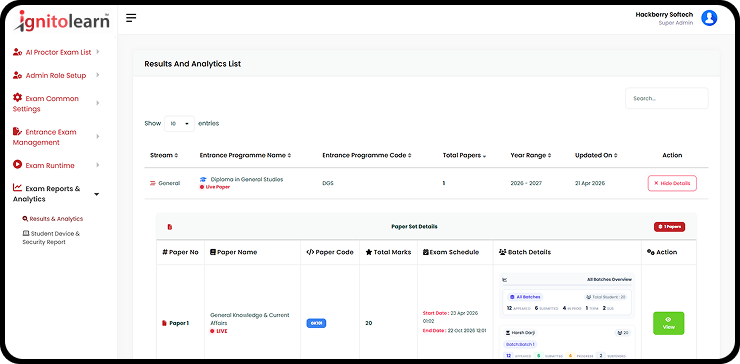Click the Student Device report book icon
Image resolution: width=740 pixels, height=364 pixels.
26,233
